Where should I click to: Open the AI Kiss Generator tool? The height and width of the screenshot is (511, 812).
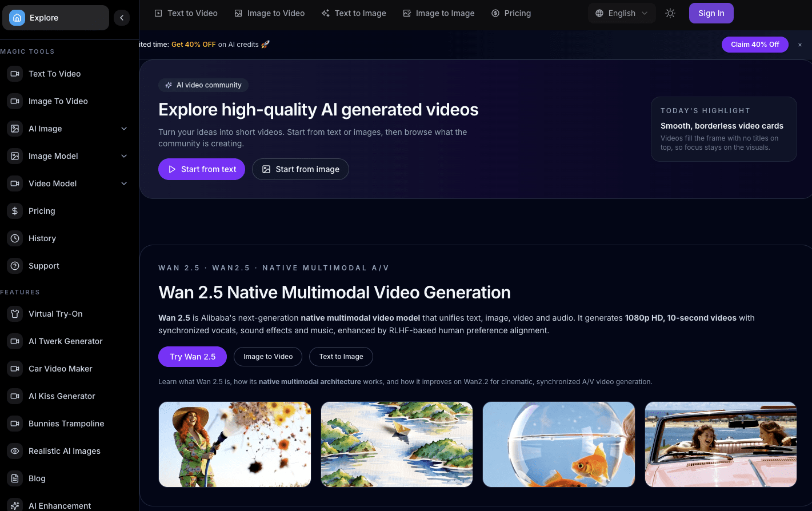pyautogui.click(x=14, y=396)
